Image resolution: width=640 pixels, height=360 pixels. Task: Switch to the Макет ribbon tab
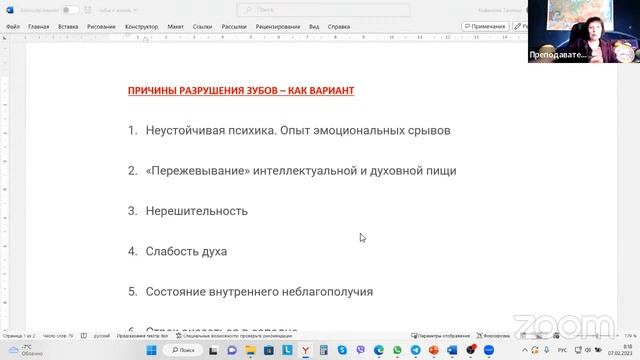176,27
